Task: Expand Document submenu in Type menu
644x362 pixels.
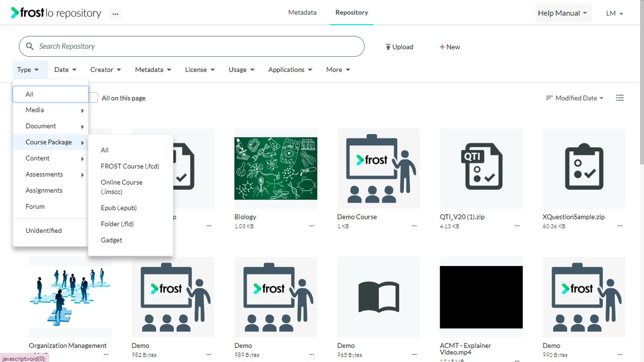Action: (51, 126)
